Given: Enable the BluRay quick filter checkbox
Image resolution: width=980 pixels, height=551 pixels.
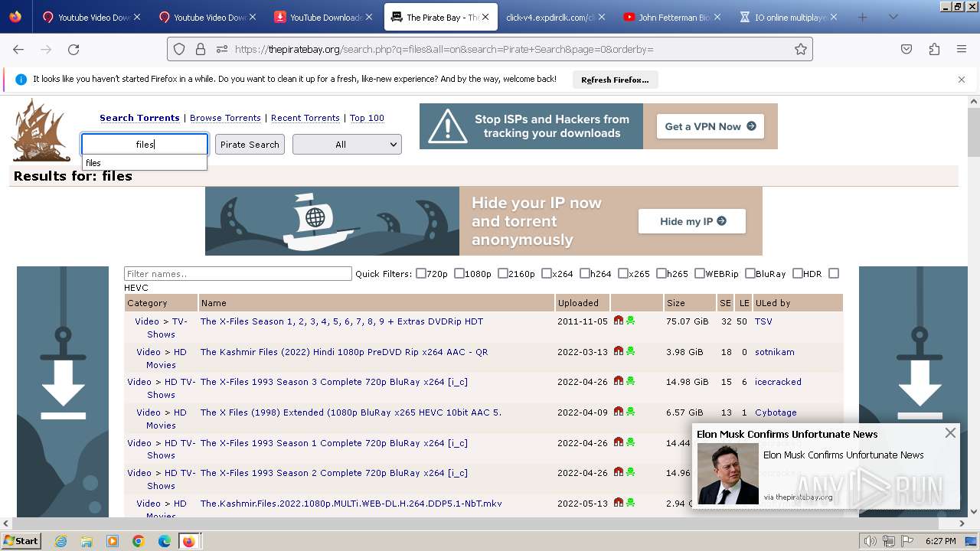Looking at the screenshot, I should click(x=750, y=273).
